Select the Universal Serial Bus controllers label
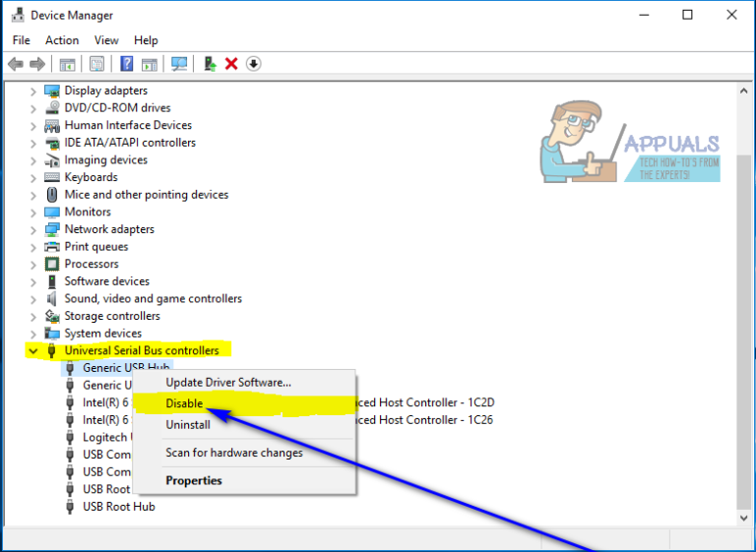 142,350
